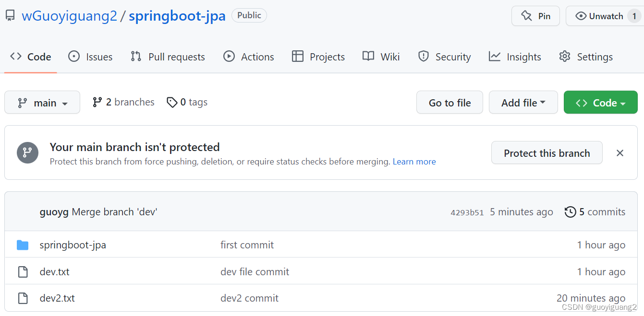Click the Settings gear icon
Viewport: 644px width, 316px height.
[x=565, y=57]
